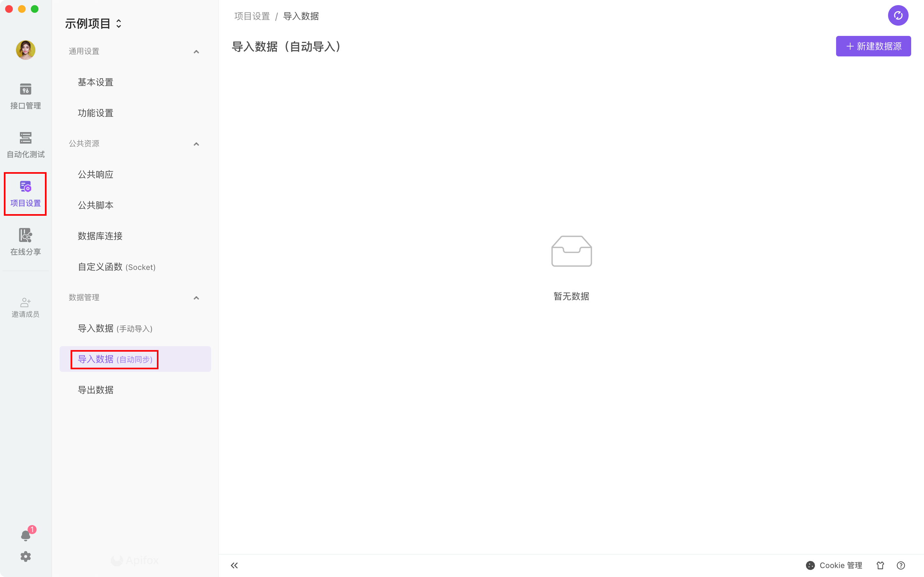Screen dimensions: 924x577
Task: Collapse the 公共资源 section
Action: coord(196,144)
